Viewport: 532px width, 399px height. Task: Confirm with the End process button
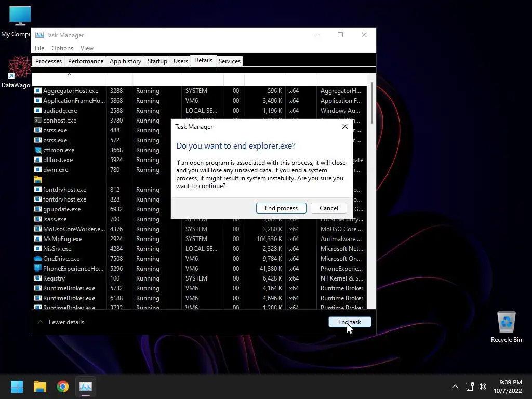point(281,208)
